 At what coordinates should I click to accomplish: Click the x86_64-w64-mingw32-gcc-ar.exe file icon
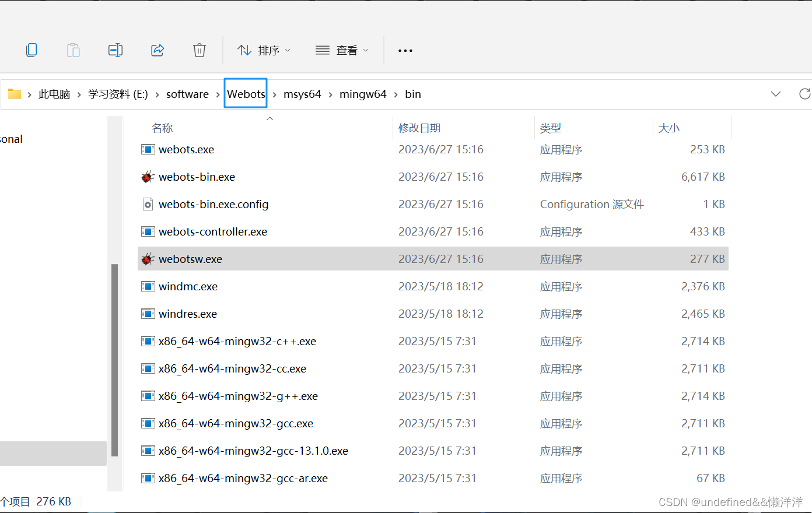tap(148, 478)
